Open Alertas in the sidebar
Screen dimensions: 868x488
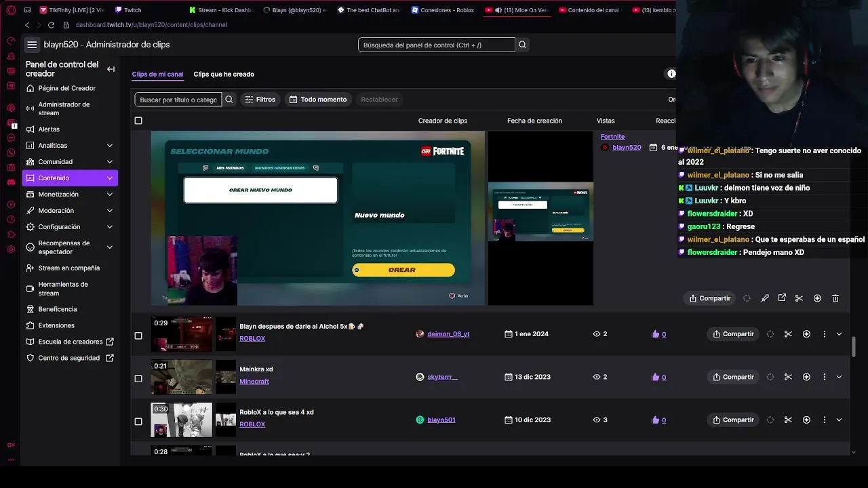tap(49, 129)
